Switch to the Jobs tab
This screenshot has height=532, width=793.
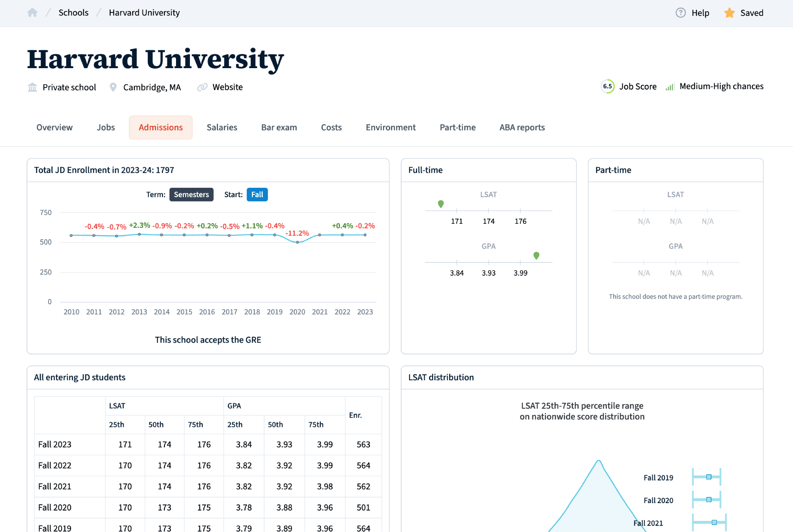pos(106,128)
